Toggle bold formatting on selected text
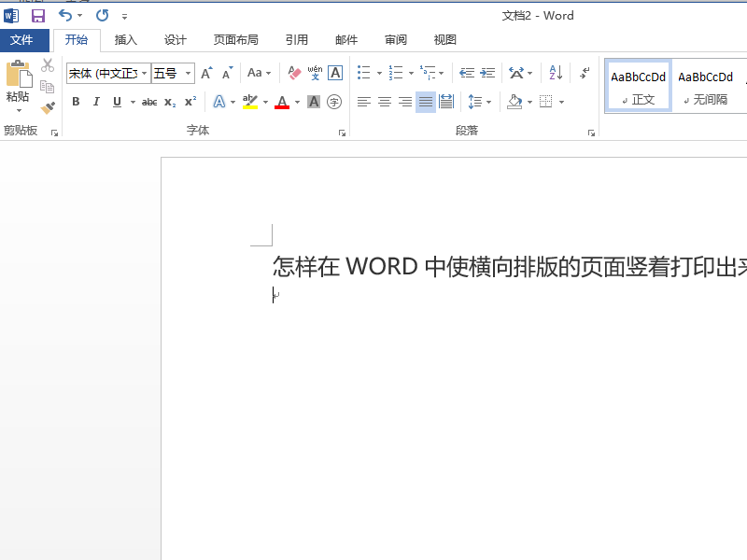The height and width of the screenshot is (560, 747). (x=76, y=102)
